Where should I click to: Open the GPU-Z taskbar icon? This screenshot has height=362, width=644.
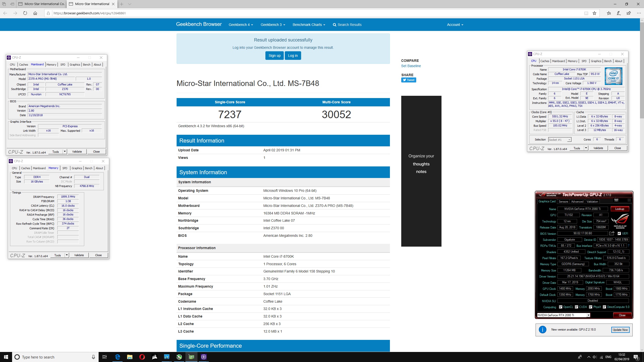pos(191,357)
